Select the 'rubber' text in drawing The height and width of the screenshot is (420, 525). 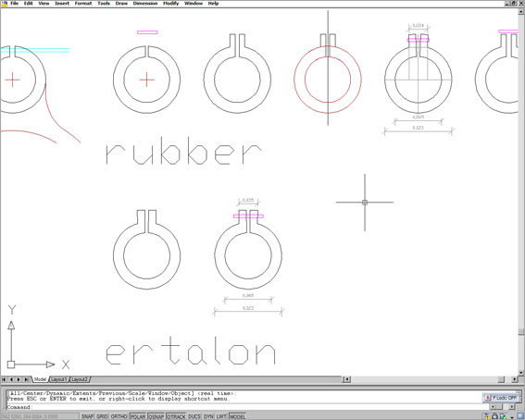click(x=183, y=151)
